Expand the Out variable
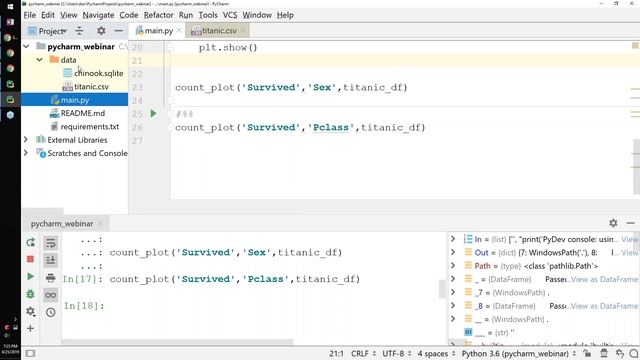Image resolution: width=640 pixels, height=360 pixels. point(453,253)
